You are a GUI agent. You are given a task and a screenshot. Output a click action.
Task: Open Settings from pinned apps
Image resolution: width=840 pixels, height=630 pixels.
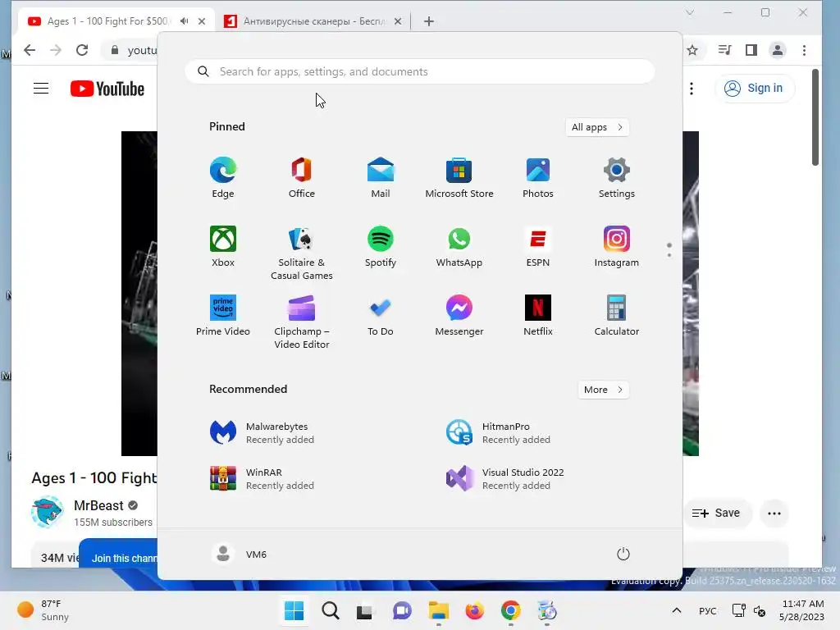[617, 177]
